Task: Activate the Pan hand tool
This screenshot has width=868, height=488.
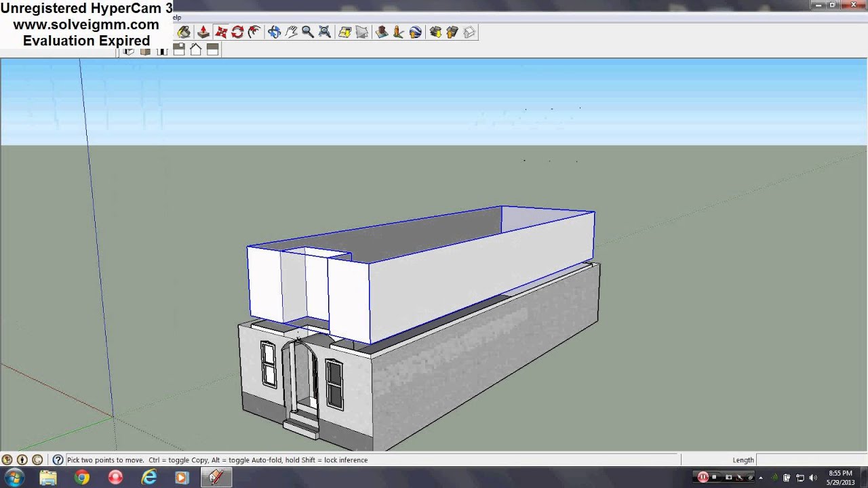Action: (x=291, y=32)
